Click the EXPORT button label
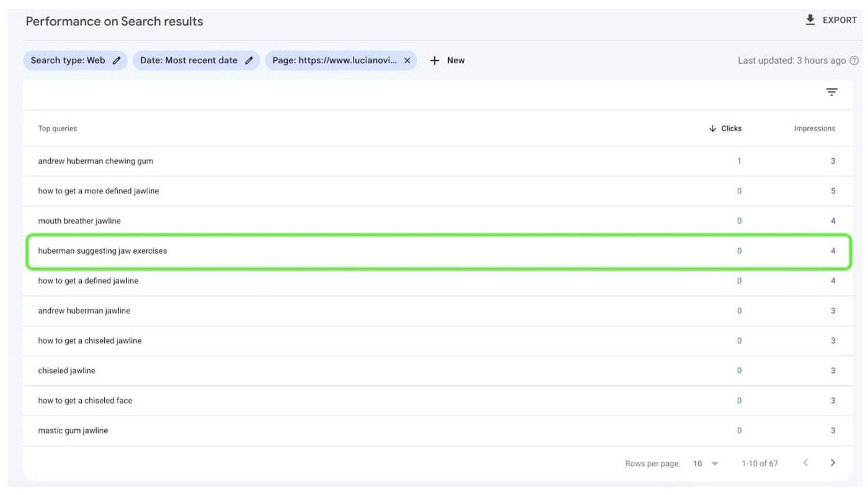 839,20
